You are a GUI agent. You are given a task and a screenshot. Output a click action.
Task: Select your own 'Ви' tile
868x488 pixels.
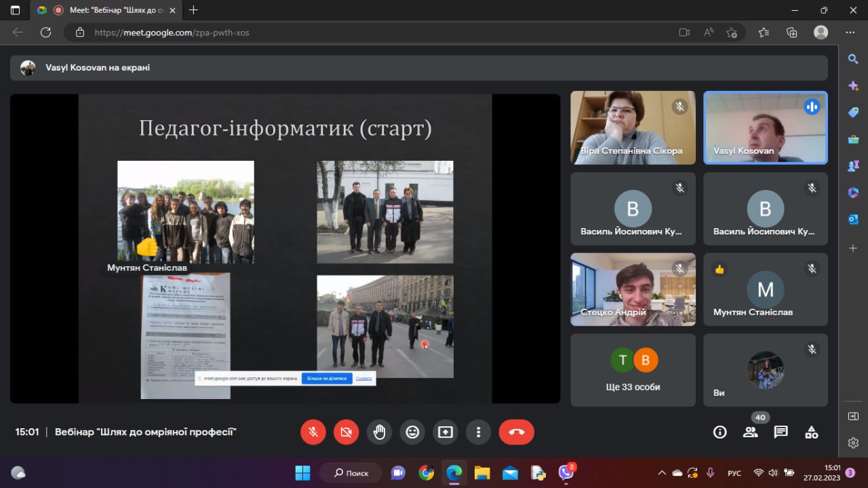(x=766, y=370)
